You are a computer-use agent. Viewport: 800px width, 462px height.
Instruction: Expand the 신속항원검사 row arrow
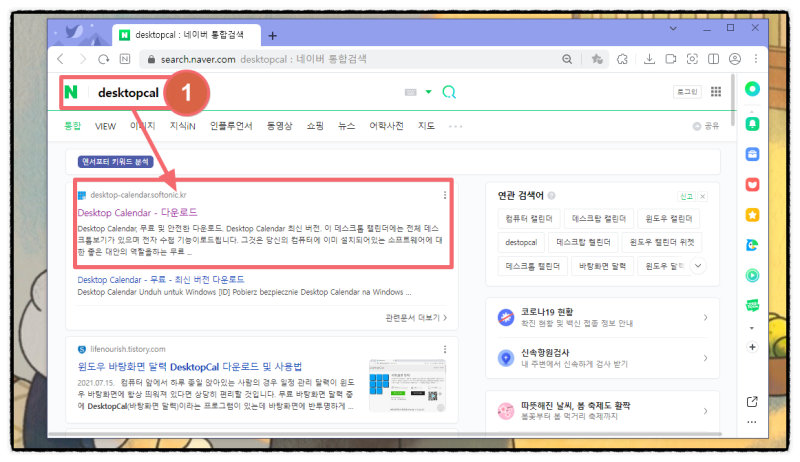pyautogui.click(x=706, y=358)
